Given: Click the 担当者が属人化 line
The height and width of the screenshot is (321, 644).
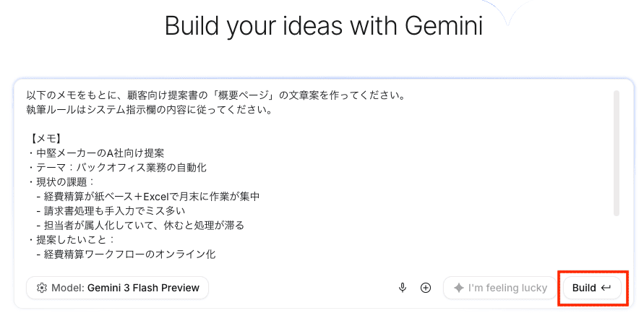Looking at the screenshot, I should pos(139,226).
